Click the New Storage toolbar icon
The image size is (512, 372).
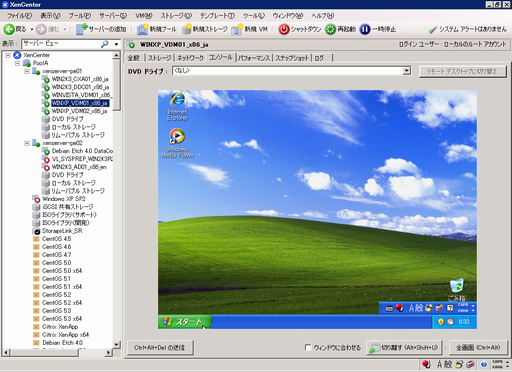187,29
